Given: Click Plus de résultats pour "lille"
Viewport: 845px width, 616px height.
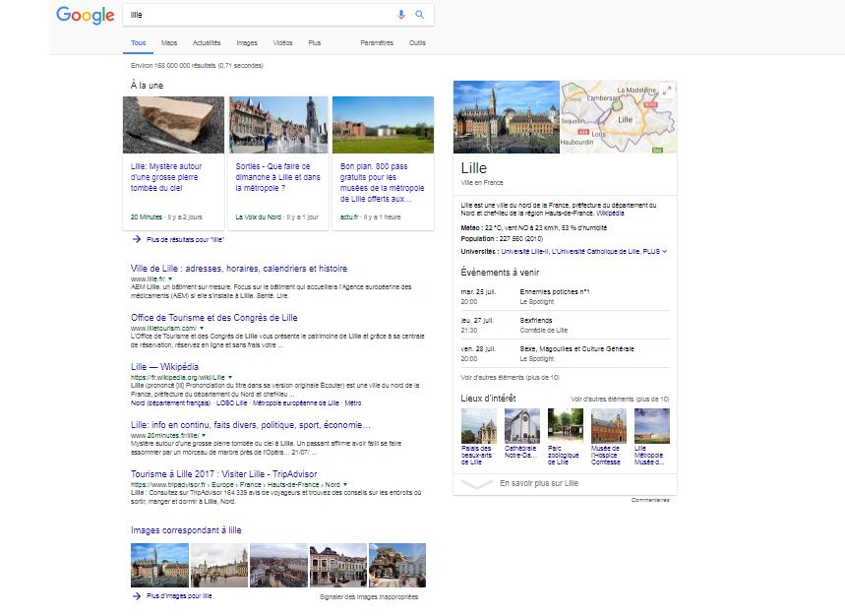Looking at the screenshot, I should pos(185,240).
